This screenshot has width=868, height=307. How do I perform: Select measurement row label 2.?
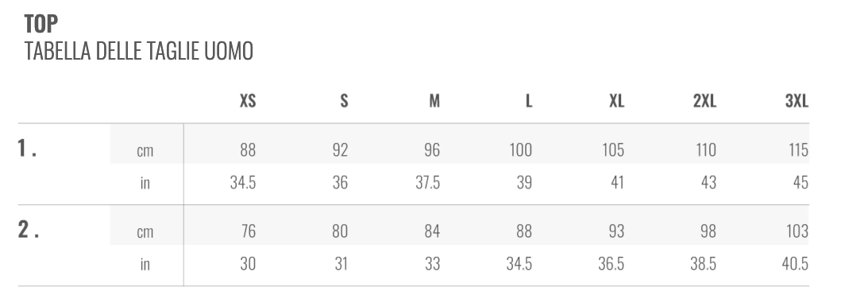(x=29, y=229)
